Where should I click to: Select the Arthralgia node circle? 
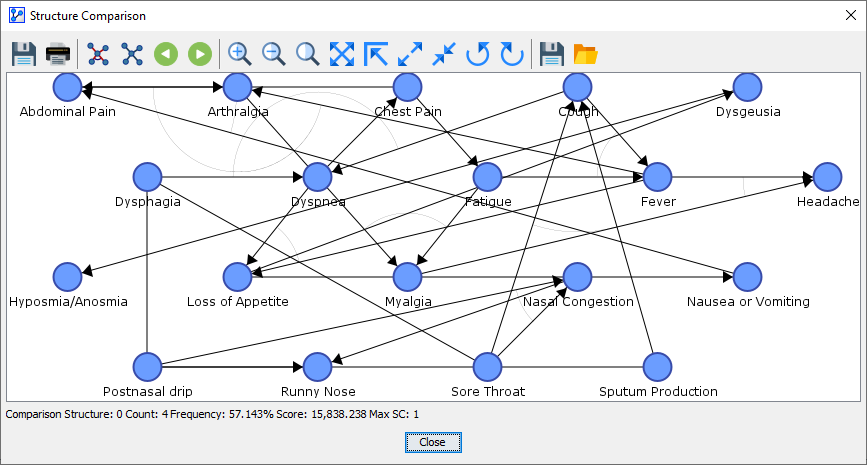click(x=238, y=87)
